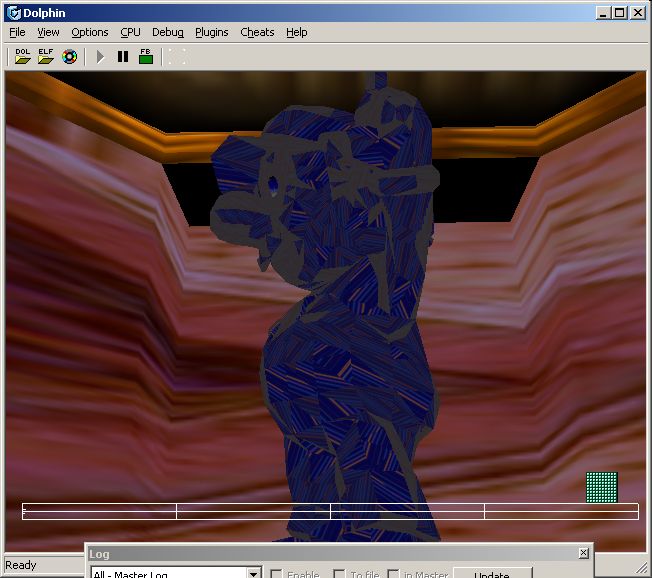Open a DOL file from toolbar

tap(22, 56)
